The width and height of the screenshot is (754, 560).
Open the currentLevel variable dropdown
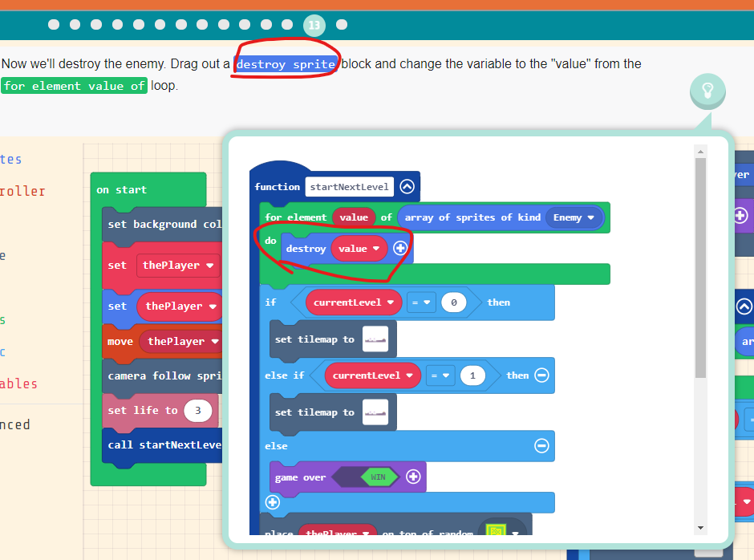(x=354, y=302)
